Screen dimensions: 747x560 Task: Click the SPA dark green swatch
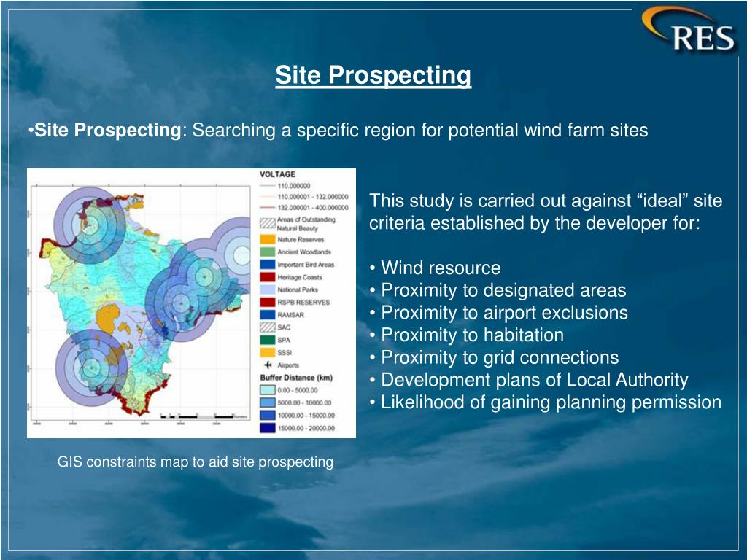[268, 340]
